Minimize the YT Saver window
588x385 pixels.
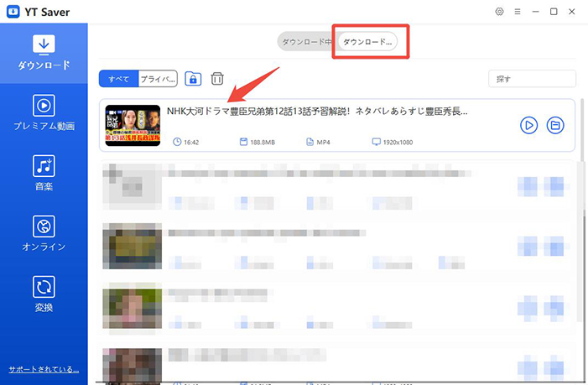click(535, 12)
